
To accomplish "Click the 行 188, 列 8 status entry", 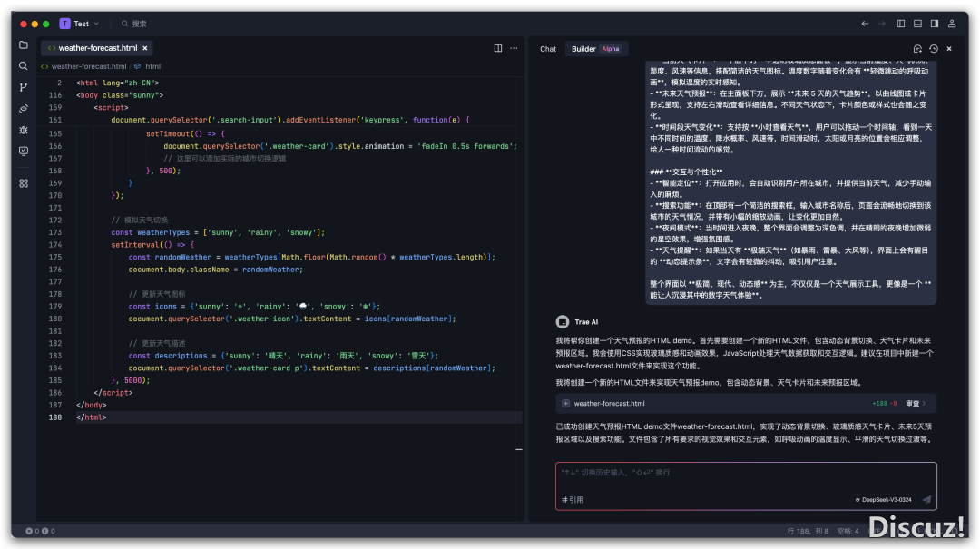I will tap(808, 531).
